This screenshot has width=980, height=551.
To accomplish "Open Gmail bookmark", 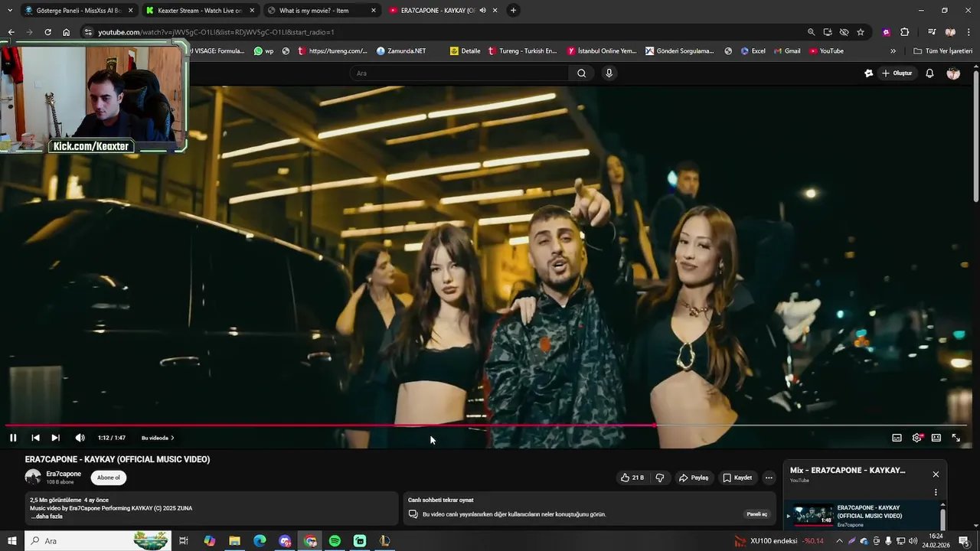I will coord(786,51).
